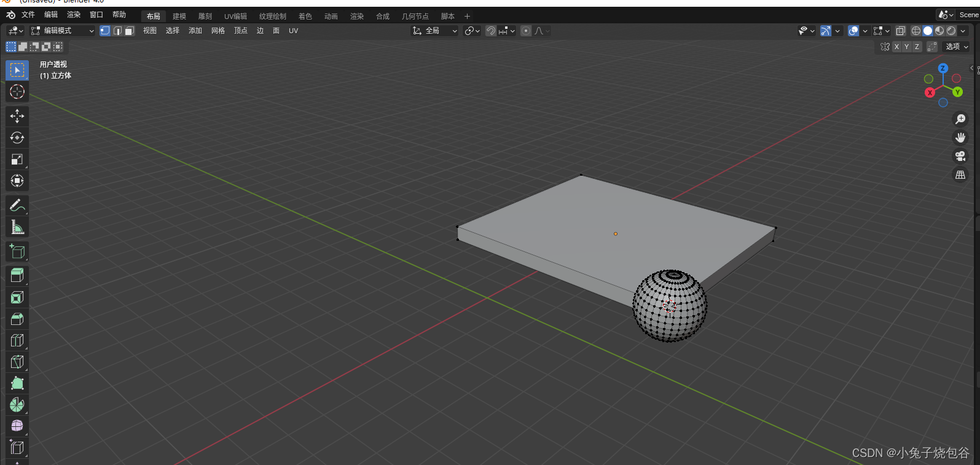Toggle viewport gizmo display

click(826, 31)
